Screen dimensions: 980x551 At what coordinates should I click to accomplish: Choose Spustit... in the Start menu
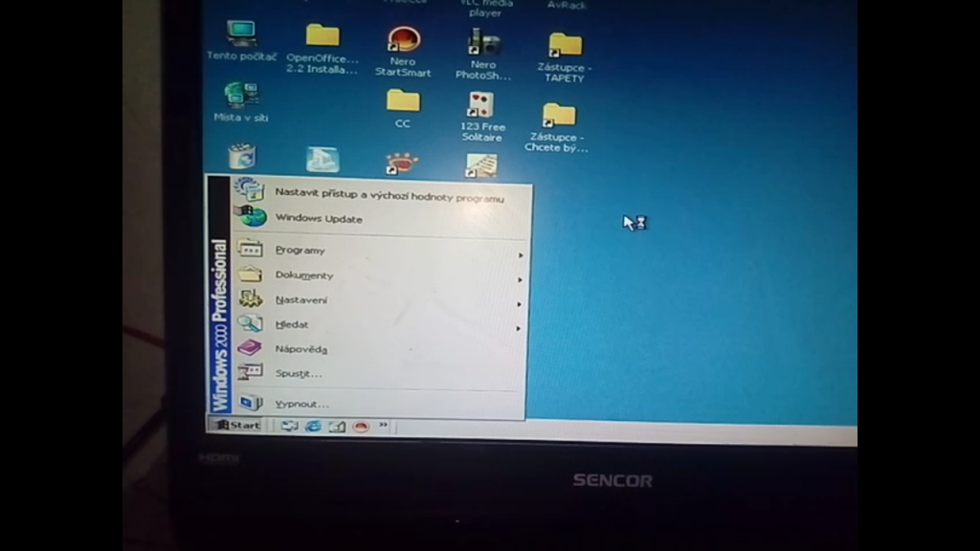tap(379, 374)
